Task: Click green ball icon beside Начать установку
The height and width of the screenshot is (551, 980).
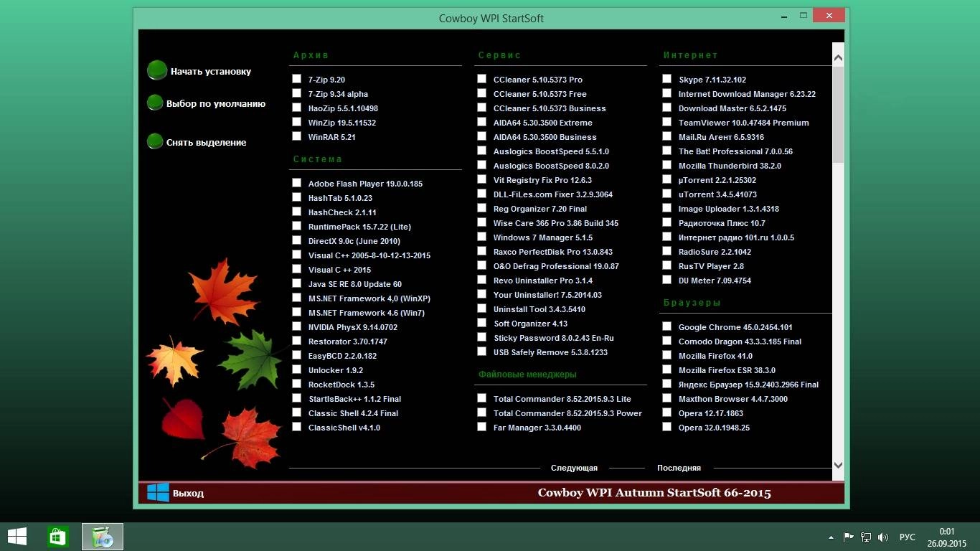Action: pos(157,70)
